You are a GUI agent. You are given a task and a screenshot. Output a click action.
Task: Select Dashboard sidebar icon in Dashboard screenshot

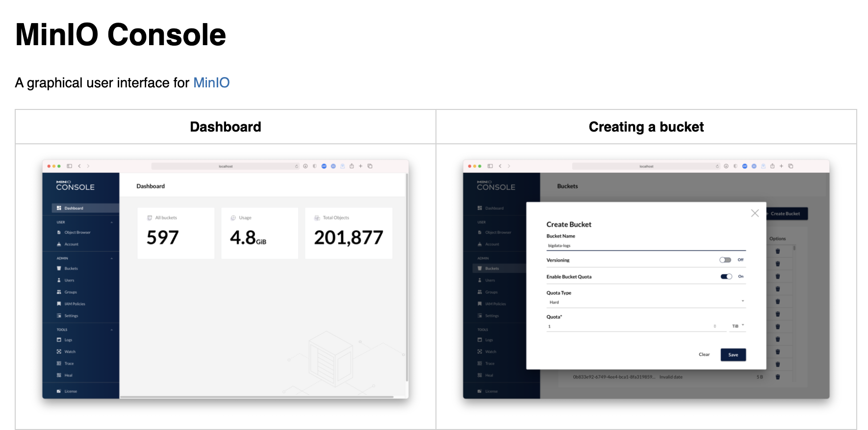59,208
